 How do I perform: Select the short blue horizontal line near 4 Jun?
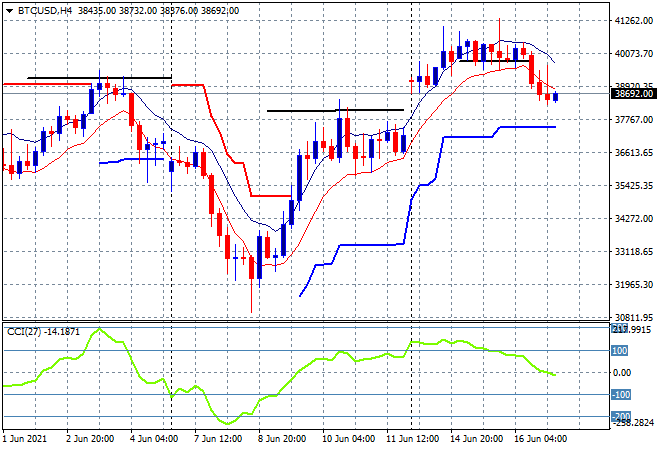click(x=130, y=159)
